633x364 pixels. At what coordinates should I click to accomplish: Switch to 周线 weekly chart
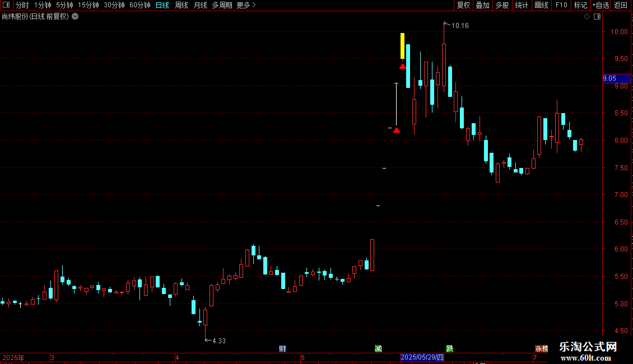coord(181,5)
